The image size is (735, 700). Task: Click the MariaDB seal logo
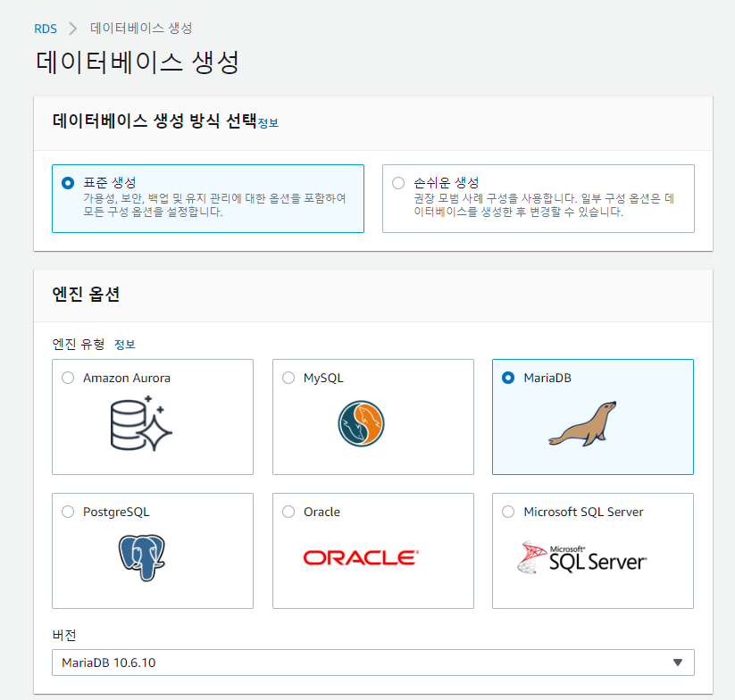582,423
